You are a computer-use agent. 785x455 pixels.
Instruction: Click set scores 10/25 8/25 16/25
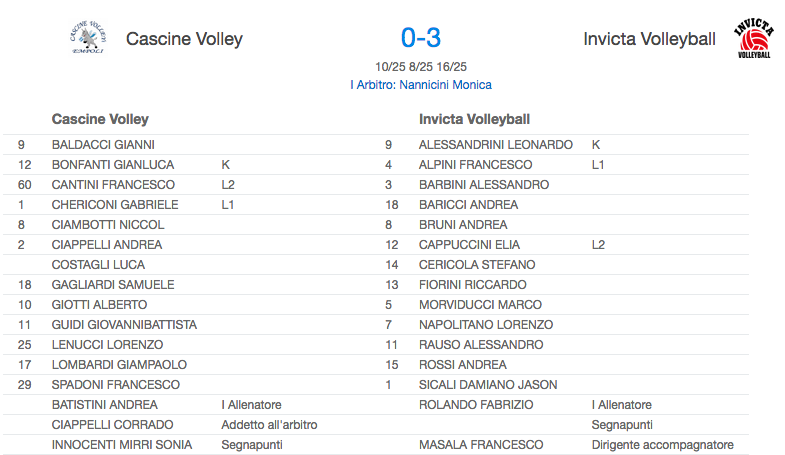[x=420, y=67]
